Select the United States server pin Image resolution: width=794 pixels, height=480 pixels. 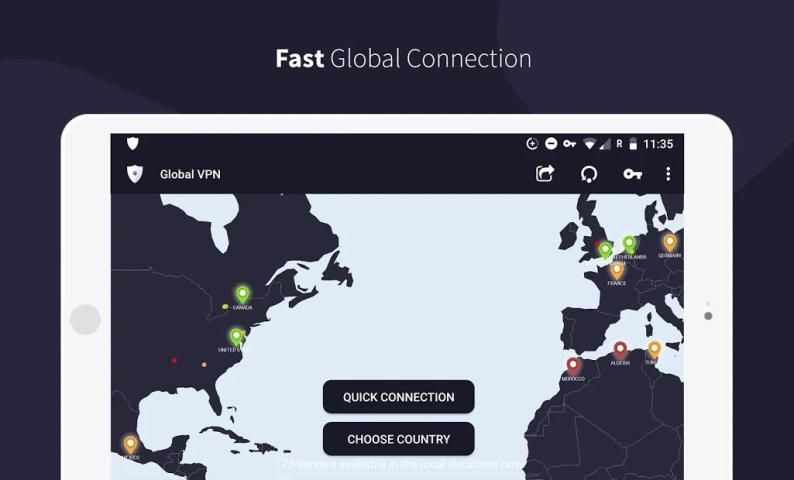point(236,337)
